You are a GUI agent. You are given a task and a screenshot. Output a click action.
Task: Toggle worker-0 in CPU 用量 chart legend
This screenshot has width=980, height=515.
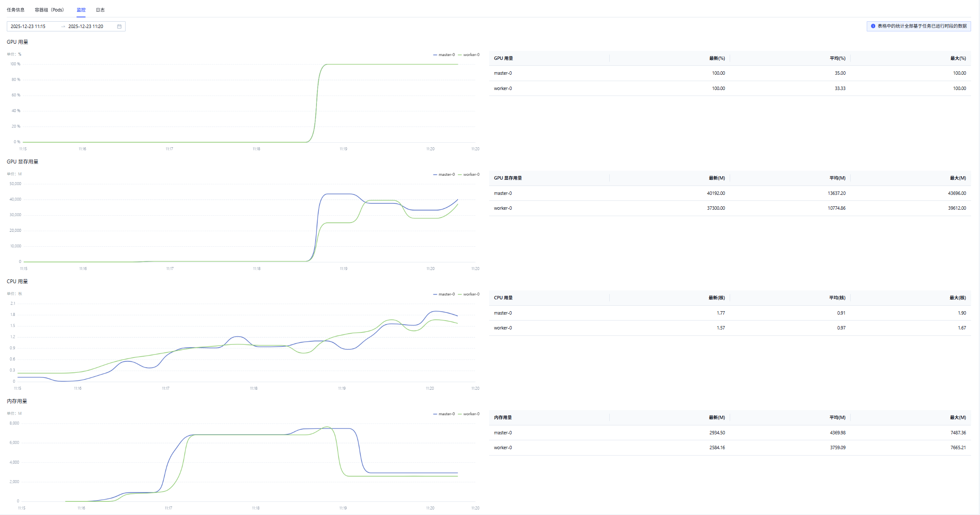tap(469, 294)
